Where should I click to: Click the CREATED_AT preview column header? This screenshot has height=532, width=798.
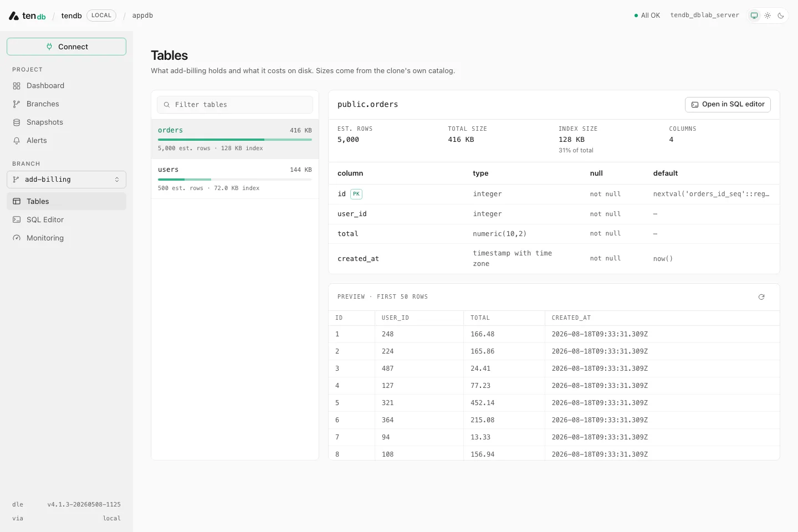coord(571,318)
